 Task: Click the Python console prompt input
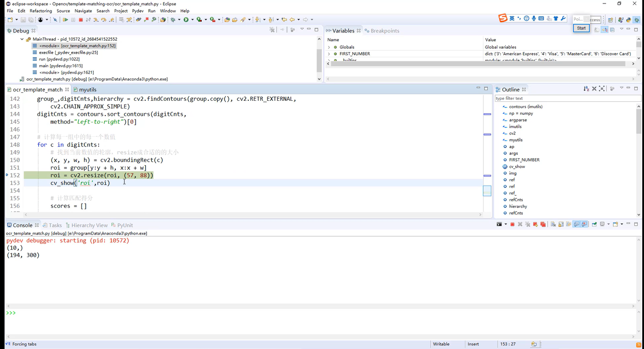click(320, 313)
